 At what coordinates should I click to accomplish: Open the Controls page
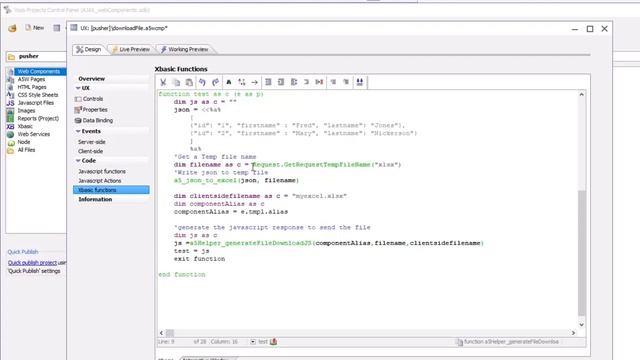point(93,99)
